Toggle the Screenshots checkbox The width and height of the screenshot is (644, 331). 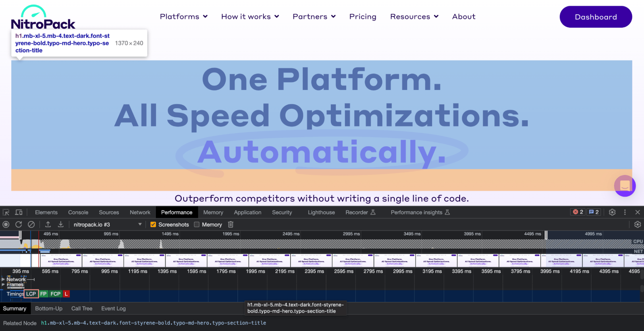(153, 224)
